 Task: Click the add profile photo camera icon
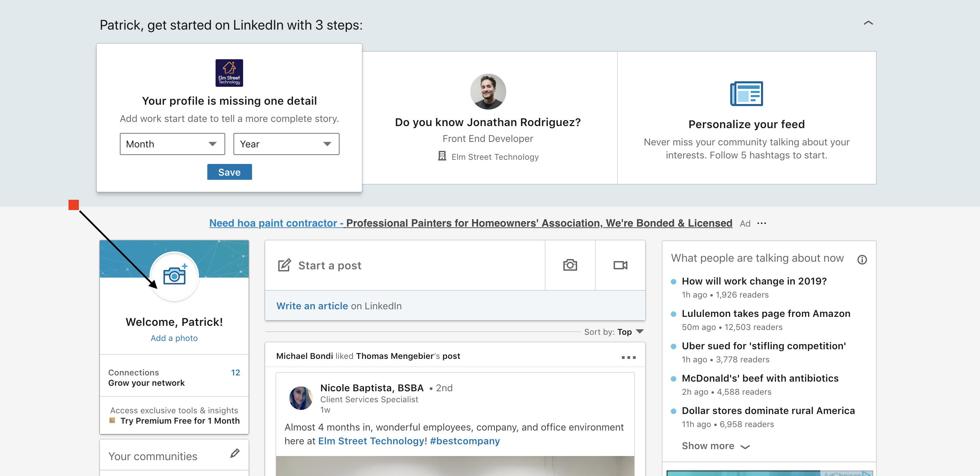coord(174,276)
